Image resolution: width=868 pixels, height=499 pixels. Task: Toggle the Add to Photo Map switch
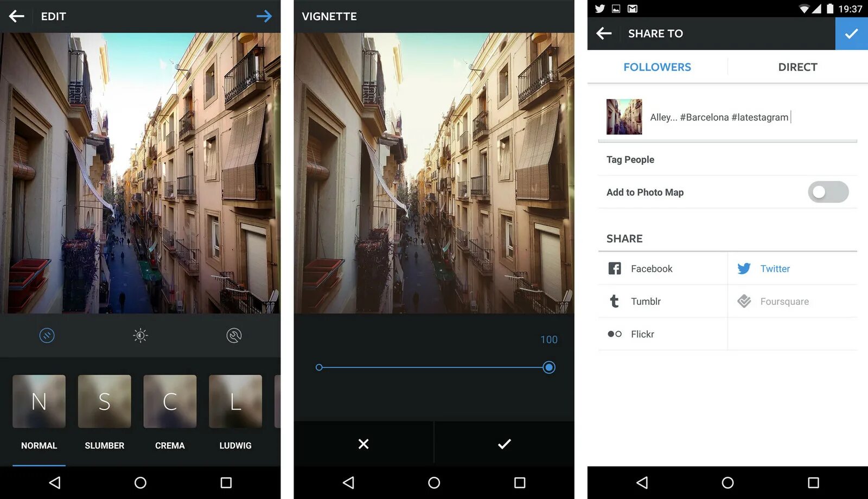[828, 192]
